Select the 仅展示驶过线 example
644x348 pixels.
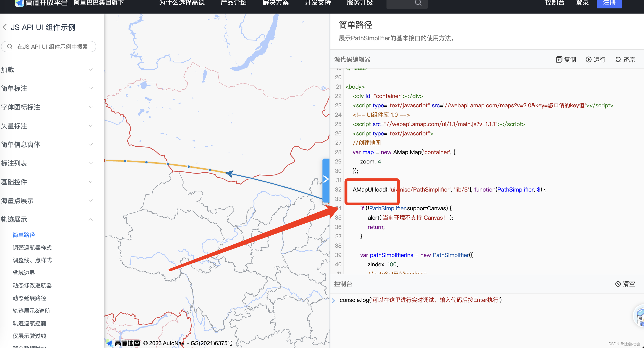(29, 336)
